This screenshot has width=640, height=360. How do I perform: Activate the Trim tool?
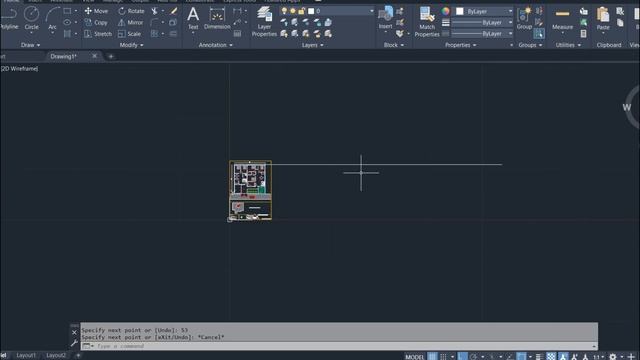(x=155, y=11)
